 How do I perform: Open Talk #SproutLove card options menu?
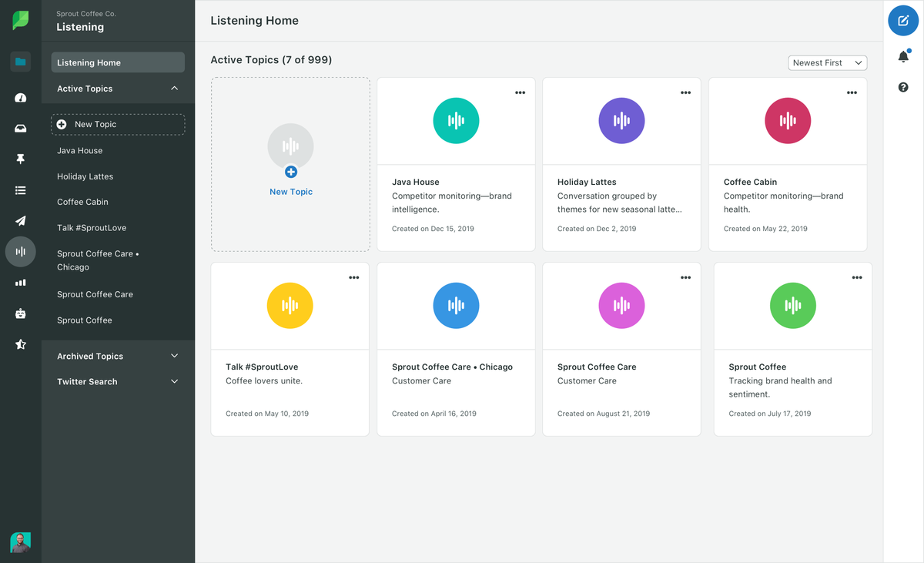coord(353,278)
